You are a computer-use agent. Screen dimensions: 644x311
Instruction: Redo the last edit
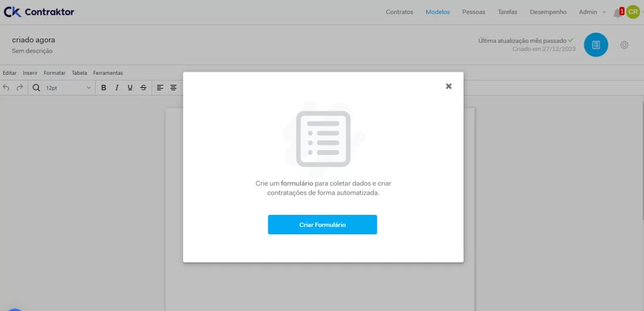[x=19, y=87]
